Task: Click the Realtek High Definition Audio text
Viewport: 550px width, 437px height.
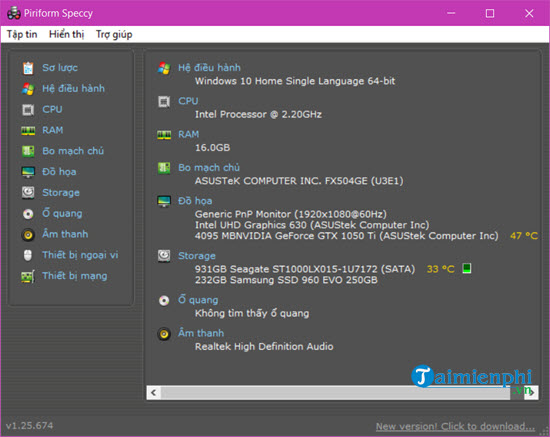Action: click(264, 347)
